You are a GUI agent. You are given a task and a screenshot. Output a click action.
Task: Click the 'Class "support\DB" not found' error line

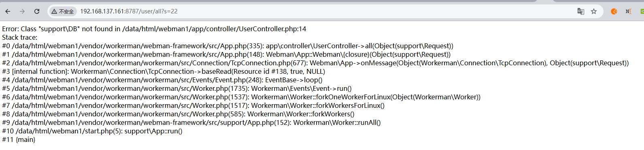coord(154,29)
